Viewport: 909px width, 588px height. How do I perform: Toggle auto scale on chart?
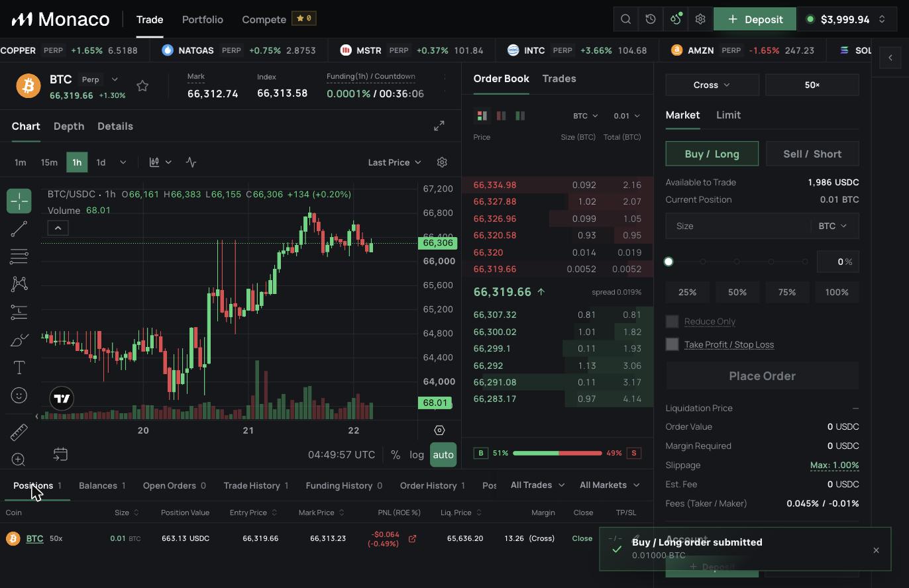(x=443, y=454)
